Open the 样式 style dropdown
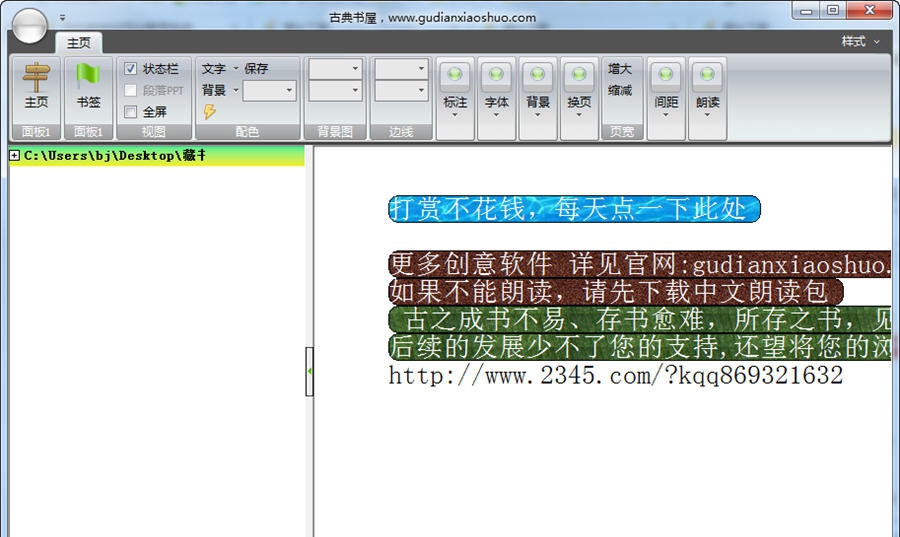The width and height of the screenshot is (900, 537). (859, 42)
